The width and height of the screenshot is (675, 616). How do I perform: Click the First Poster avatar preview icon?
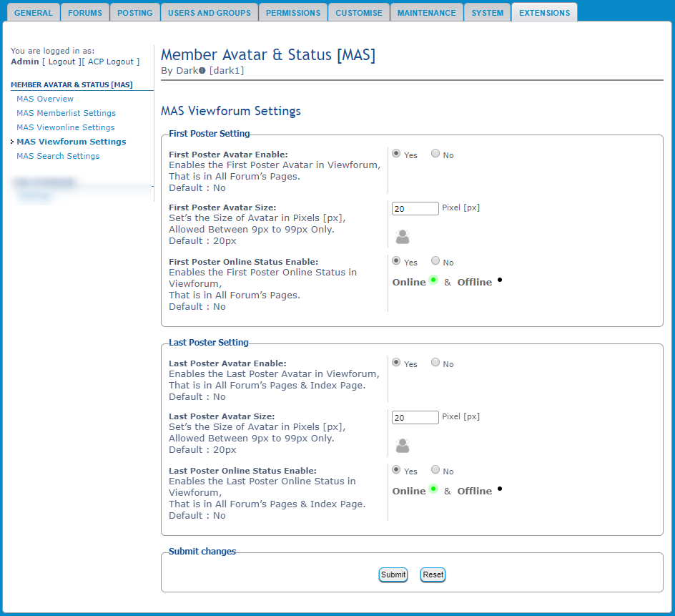(x=403, y=237)
